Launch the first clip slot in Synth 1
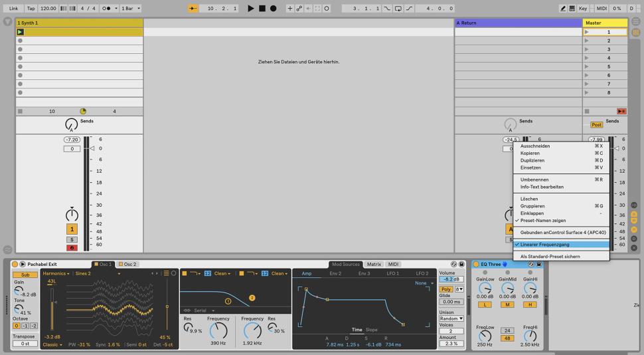644x355 pixels. [21, 32]
